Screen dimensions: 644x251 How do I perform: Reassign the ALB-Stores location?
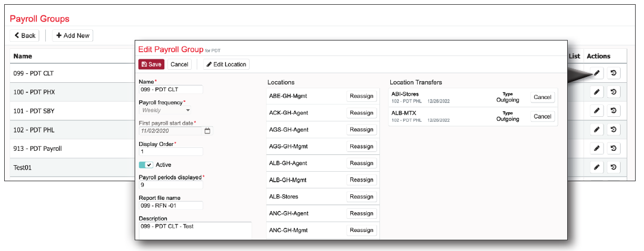click(x=361, y=197)
